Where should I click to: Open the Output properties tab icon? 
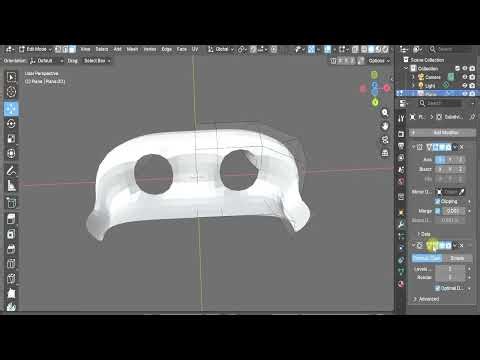coord(401,146)
